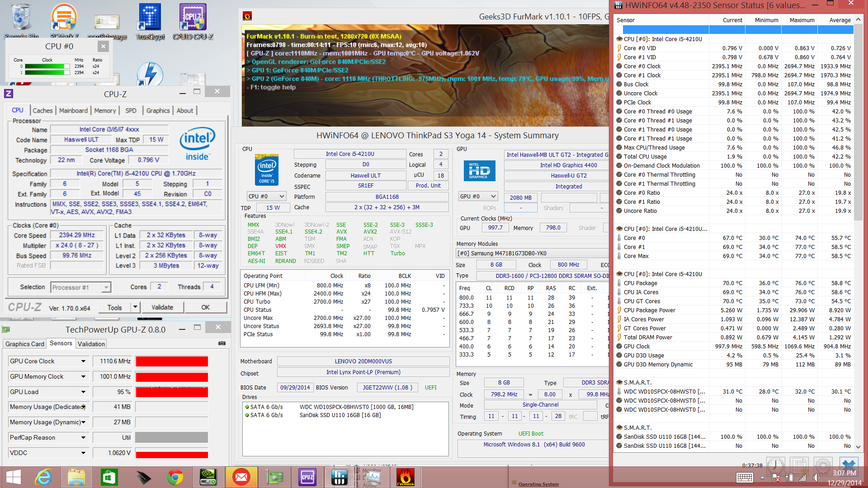Switch to Graphics Card tab in GPU-Z
The height and width of the screenshot is (488, 868).
click(x=25, y=344)
